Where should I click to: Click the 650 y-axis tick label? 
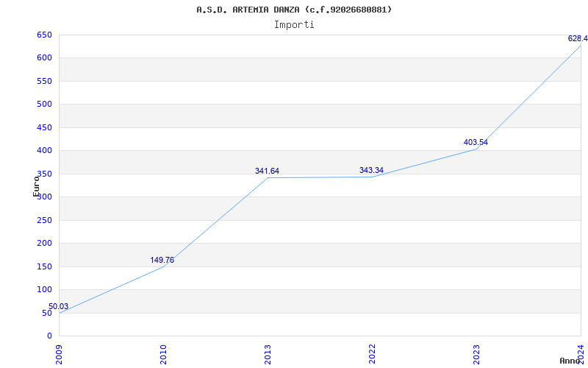[44, 35]
